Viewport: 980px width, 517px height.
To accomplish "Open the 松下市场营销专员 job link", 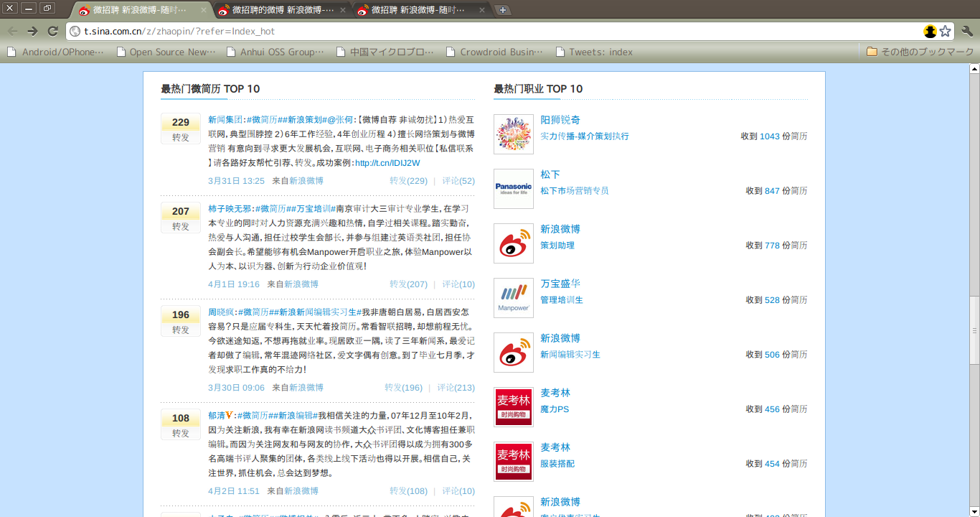I will coord(575,191).
